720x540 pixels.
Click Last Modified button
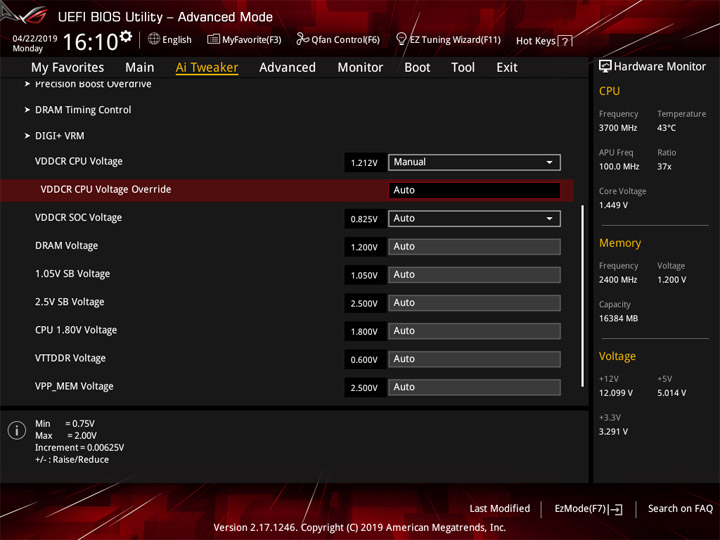tap(500, 509)
